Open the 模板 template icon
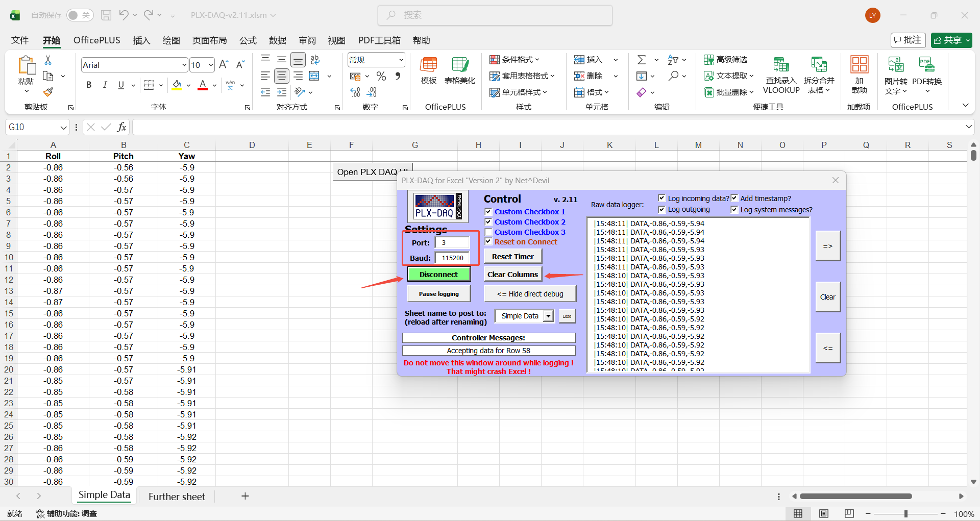Image resolution: width=980 pixels, height=521 pixels. tap(429, 70)
